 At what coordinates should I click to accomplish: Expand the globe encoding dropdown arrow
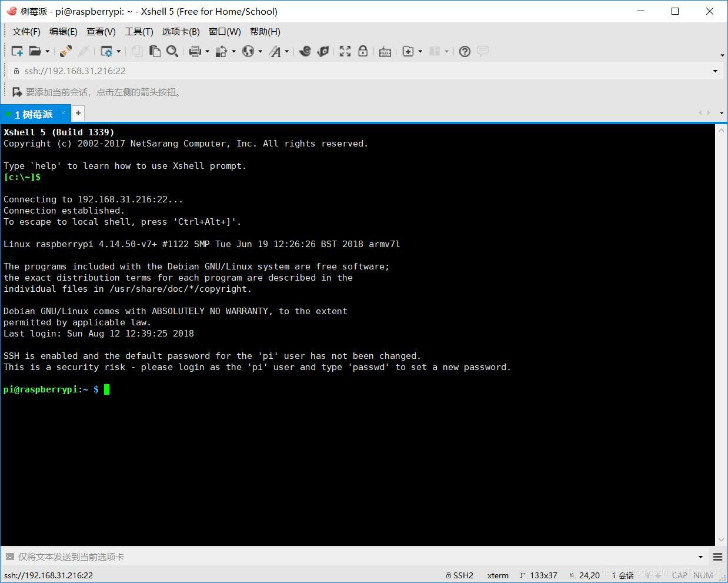point(260,51)
